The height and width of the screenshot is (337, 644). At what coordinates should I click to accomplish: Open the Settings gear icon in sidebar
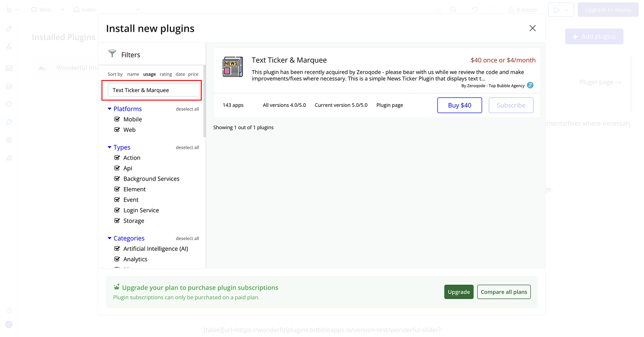9,140
